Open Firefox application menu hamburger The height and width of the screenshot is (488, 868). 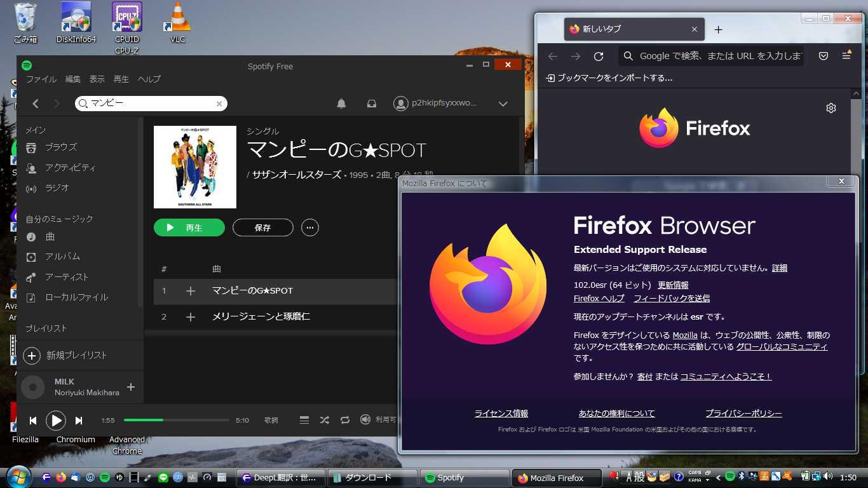846,56
